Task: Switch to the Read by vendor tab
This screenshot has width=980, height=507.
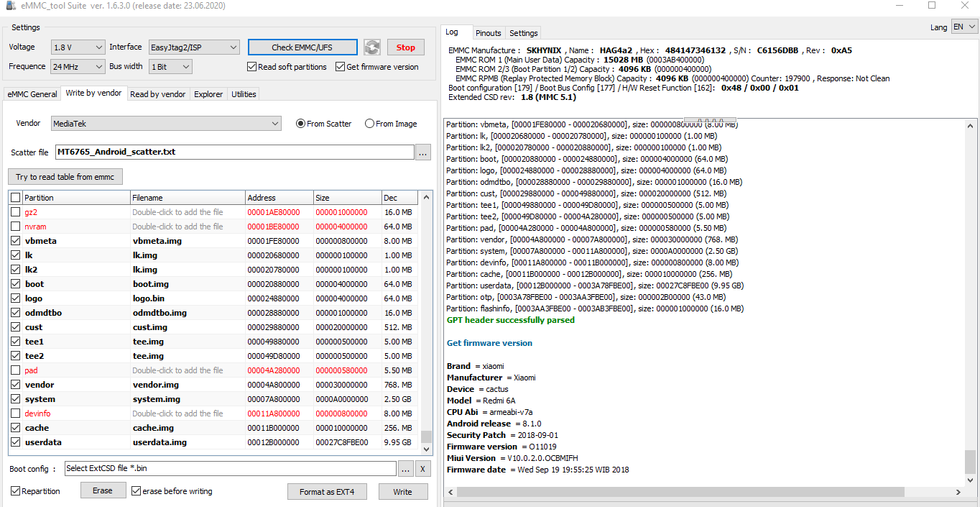Action: [157, 94]
